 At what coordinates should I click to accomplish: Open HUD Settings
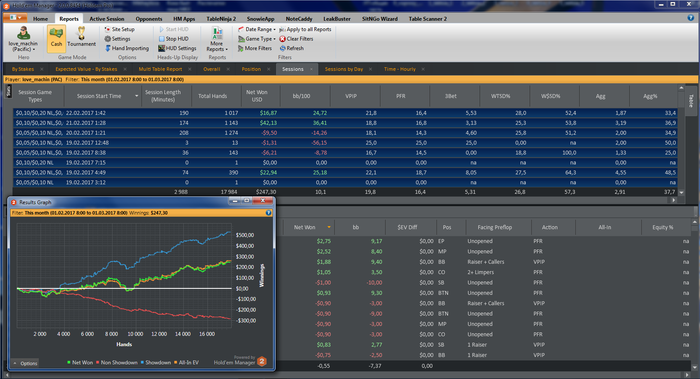pyautogui.click(x=177, y=48)
